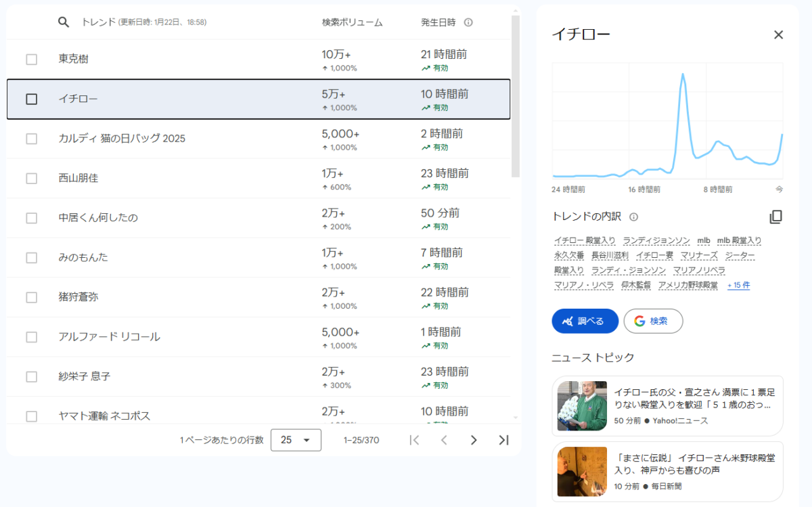Open info icon next to トレンドの内訳

pyautogui.click(x=634, y=217)
